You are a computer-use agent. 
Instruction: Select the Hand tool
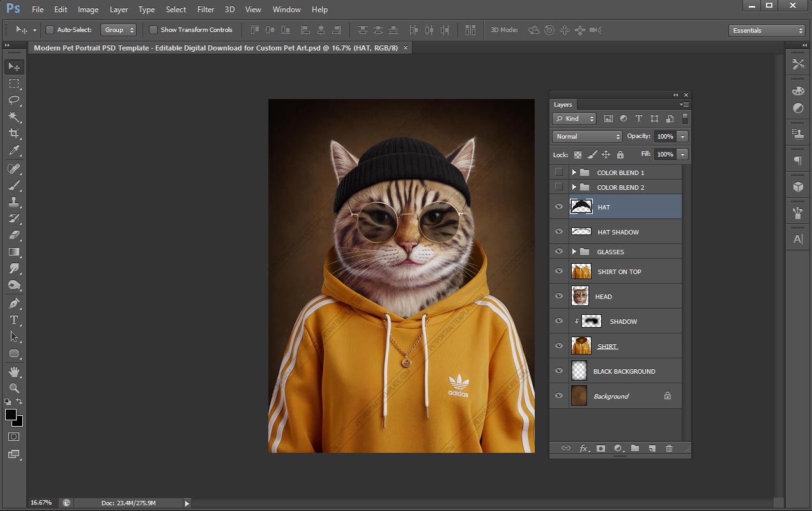[14, 372]
